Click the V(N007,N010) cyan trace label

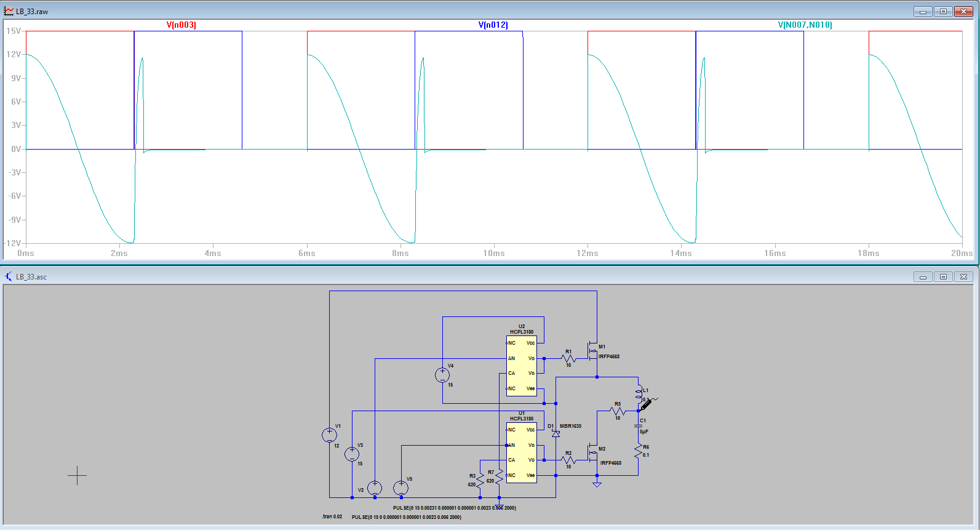click(805, 25)
